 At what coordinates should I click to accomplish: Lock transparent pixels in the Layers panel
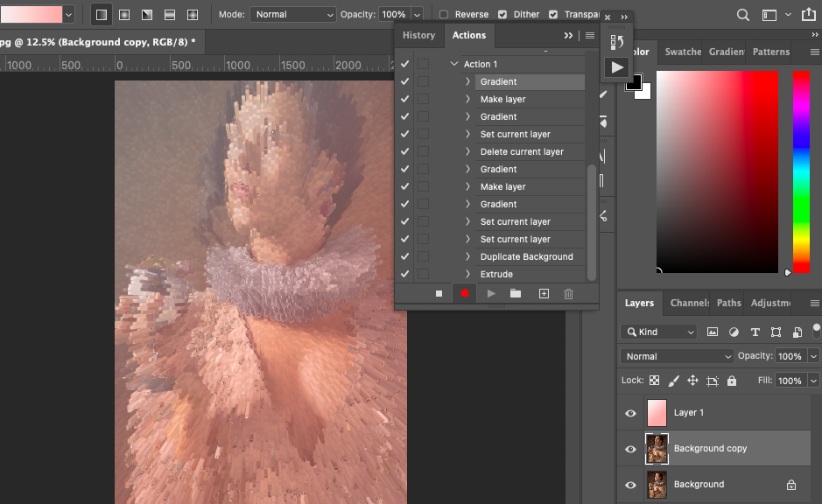[654, 381]
